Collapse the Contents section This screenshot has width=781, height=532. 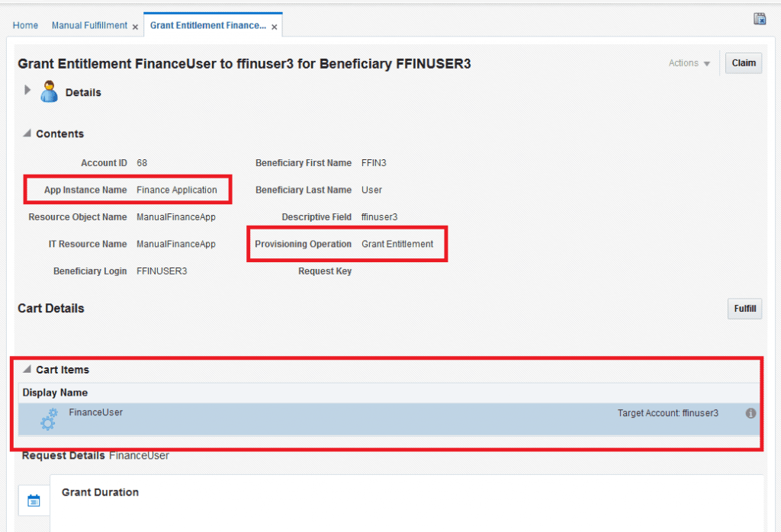27,134
